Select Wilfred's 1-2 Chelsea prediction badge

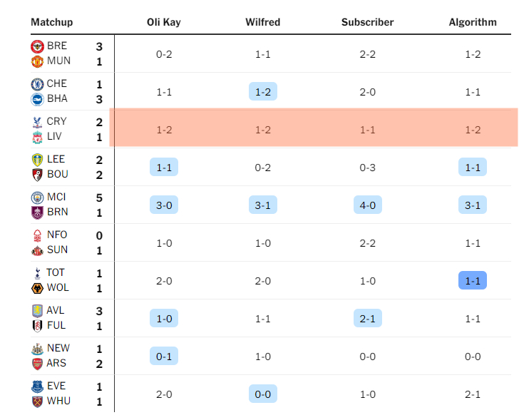[262, 92]
